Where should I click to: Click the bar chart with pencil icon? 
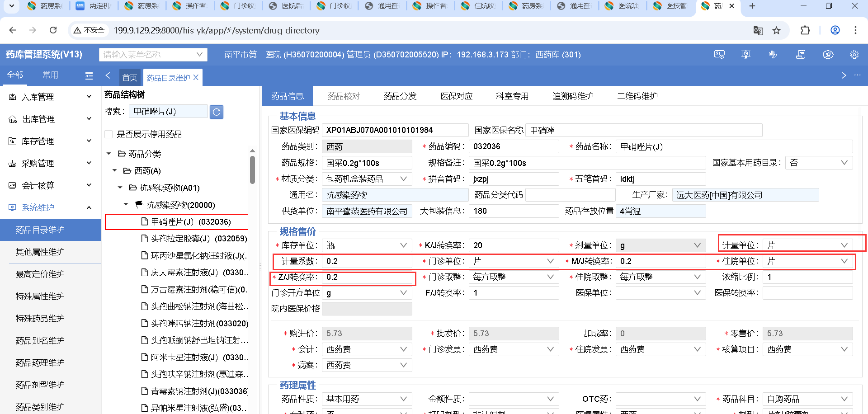773,55
